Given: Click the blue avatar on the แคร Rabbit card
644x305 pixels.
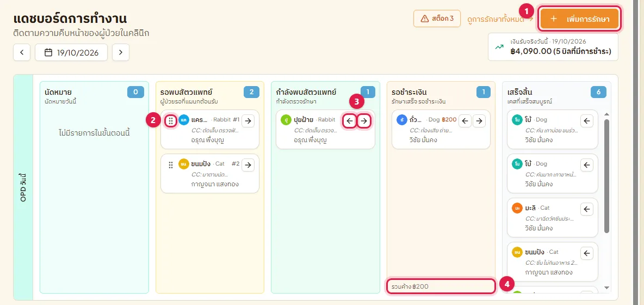Looking at the screenshot, I should point(184,120).
